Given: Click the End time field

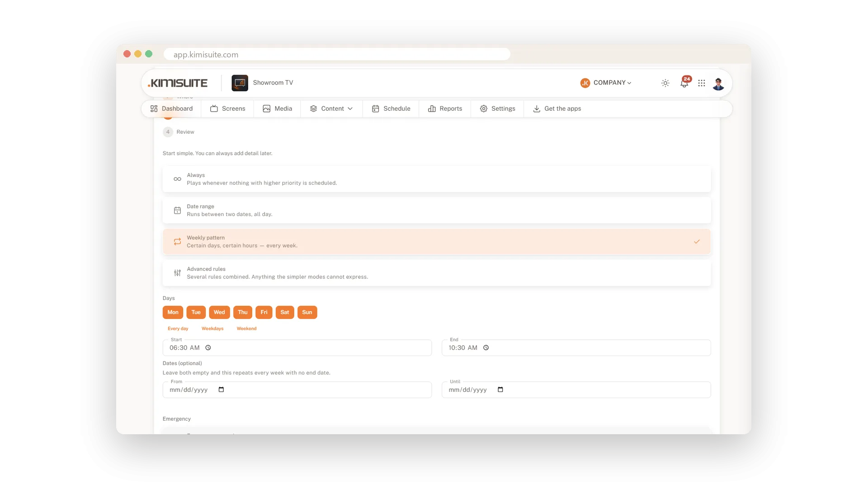Looking at the screenshot, I should (x=576, y=348).
